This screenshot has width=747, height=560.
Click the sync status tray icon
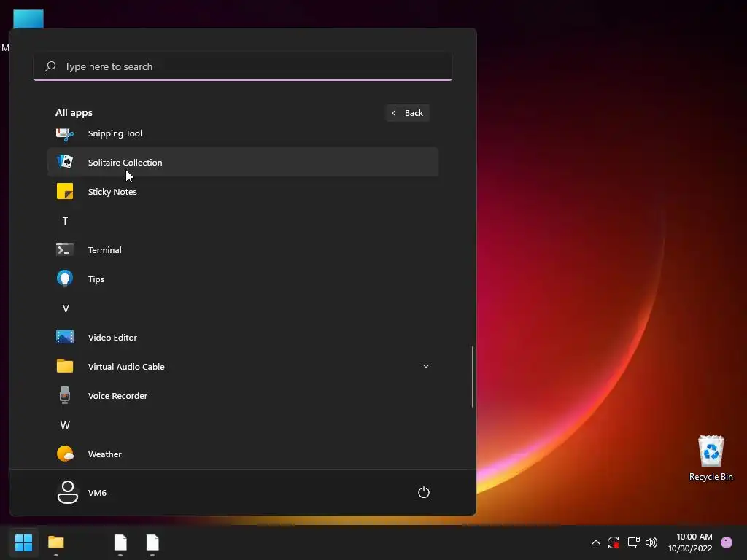pos(613,542)
